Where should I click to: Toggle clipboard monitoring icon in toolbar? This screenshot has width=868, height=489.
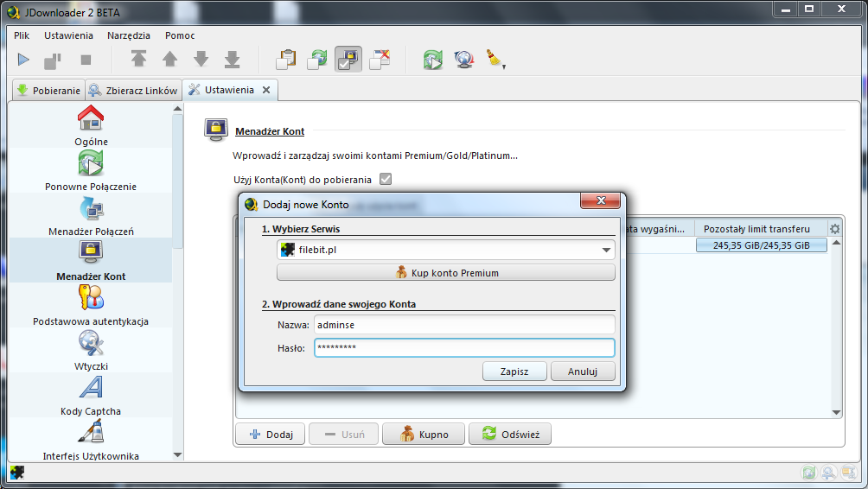tap(286, 60)
